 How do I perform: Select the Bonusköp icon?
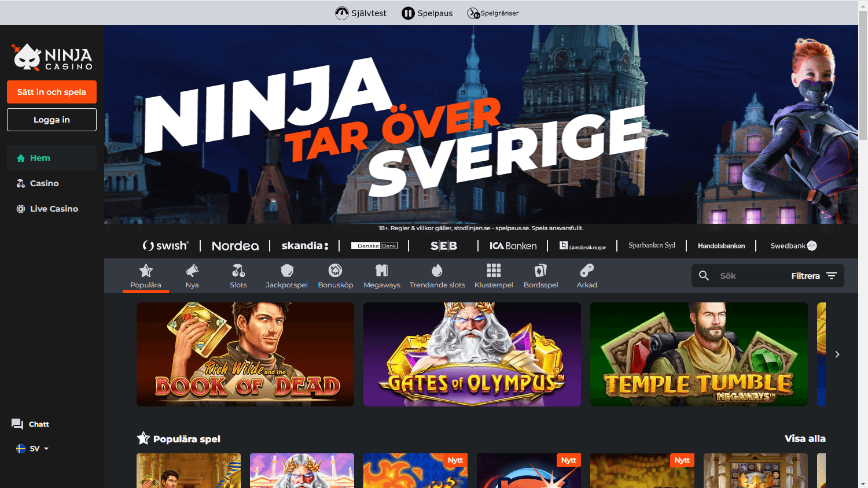pos(336,270)
